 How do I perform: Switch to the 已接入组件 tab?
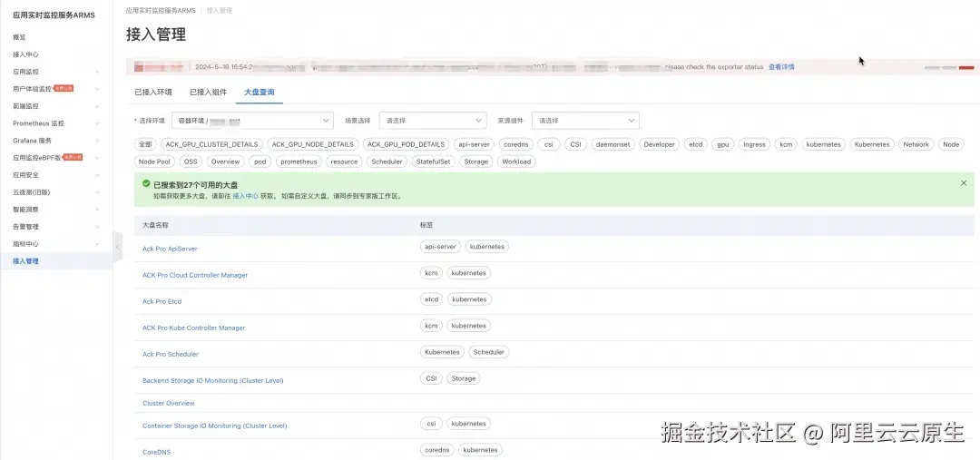[x=208, y=92]
